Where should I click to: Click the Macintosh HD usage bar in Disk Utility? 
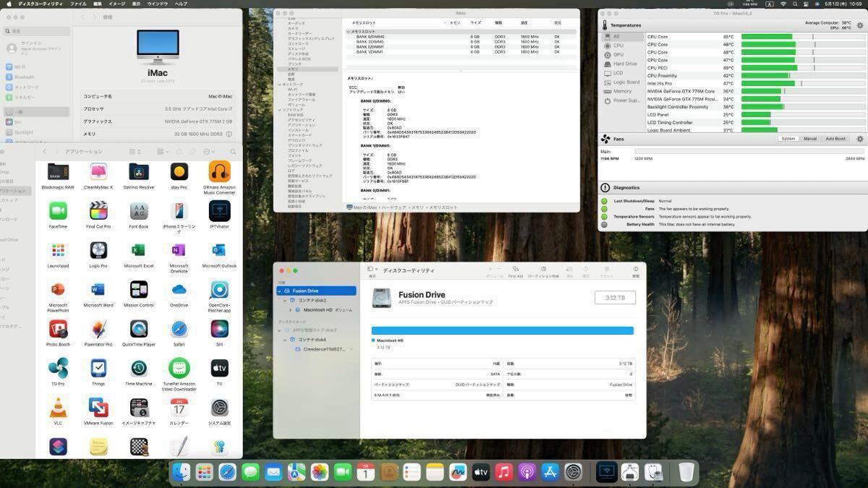pos(502,330)
